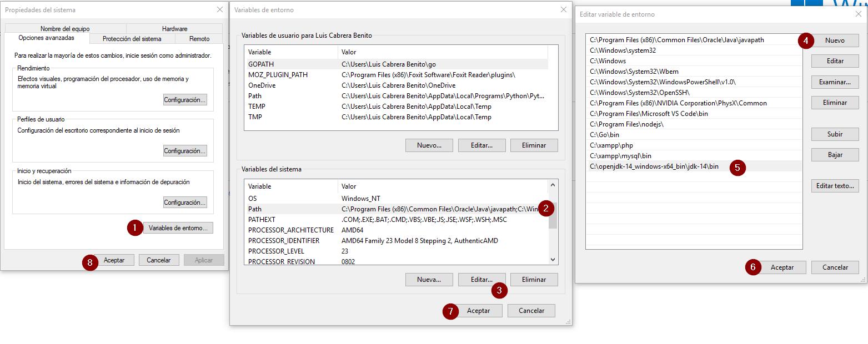The image size is (868, 344).
Task: Select the Opciones avanzadas tab
Action: (x=46, y=38)
